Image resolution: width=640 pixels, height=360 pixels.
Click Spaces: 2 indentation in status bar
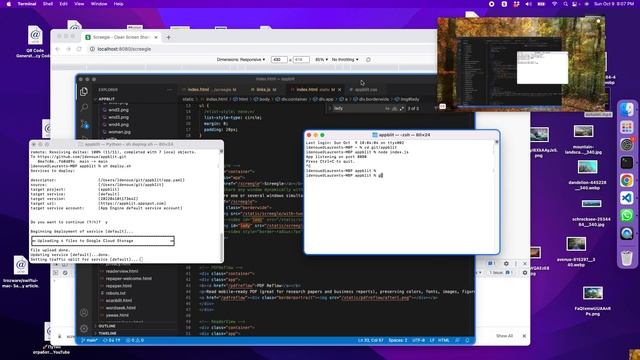coord(398,340)
